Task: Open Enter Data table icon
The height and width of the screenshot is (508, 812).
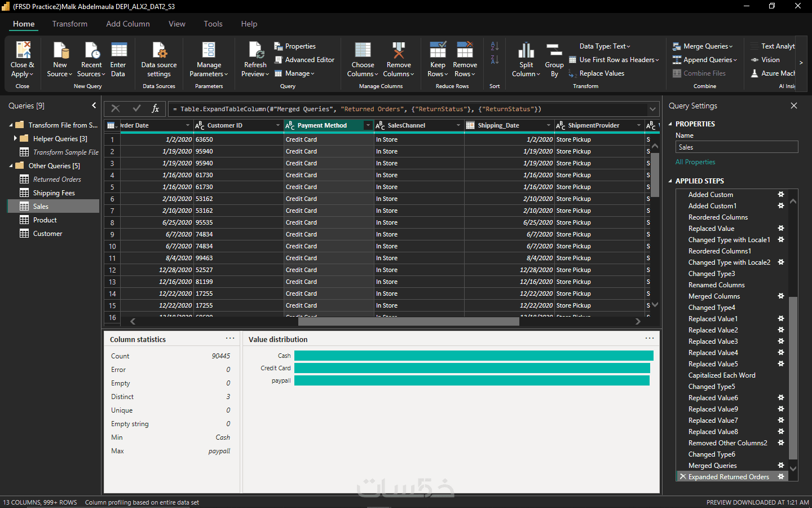Action: tap(118, 50)
